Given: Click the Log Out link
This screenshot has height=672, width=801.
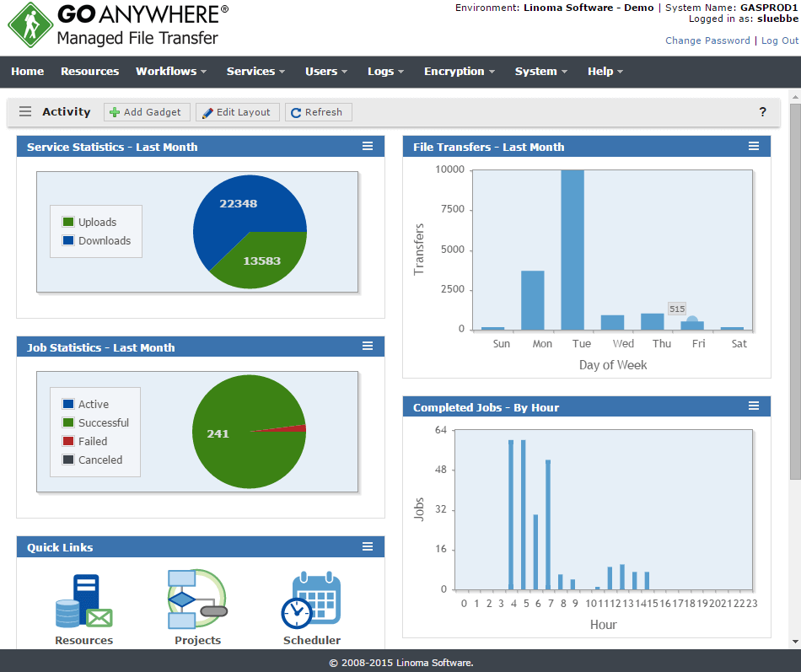Looking at the screenshot, I should [x=779, y=40].
